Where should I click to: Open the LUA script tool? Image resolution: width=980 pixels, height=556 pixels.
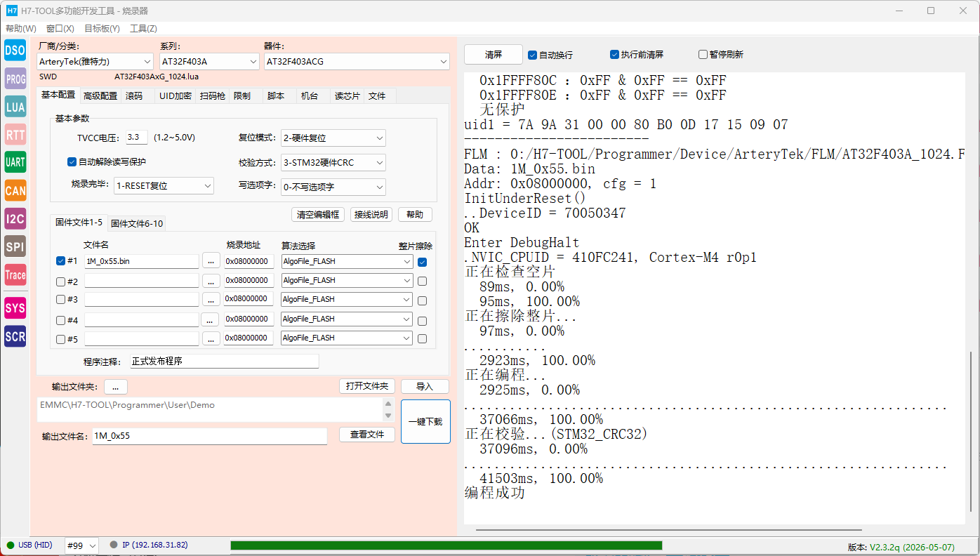coord(15,107)
